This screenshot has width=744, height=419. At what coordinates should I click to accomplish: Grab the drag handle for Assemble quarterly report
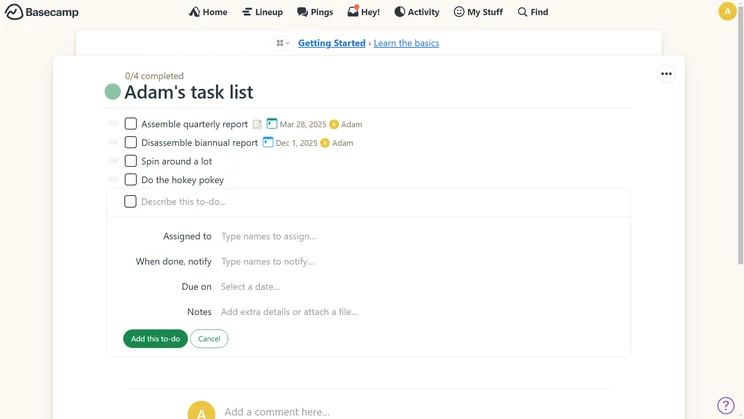[x=113, y=123]
